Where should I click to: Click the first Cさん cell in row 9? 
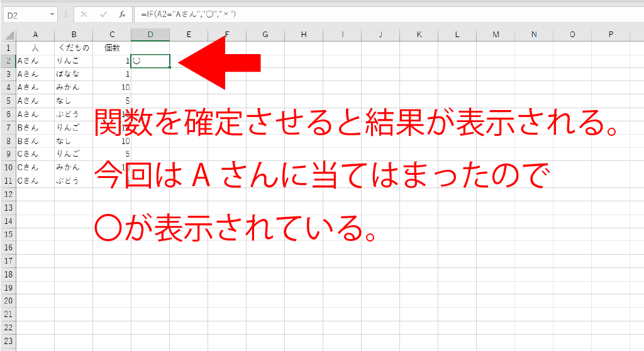pos(35,153)
